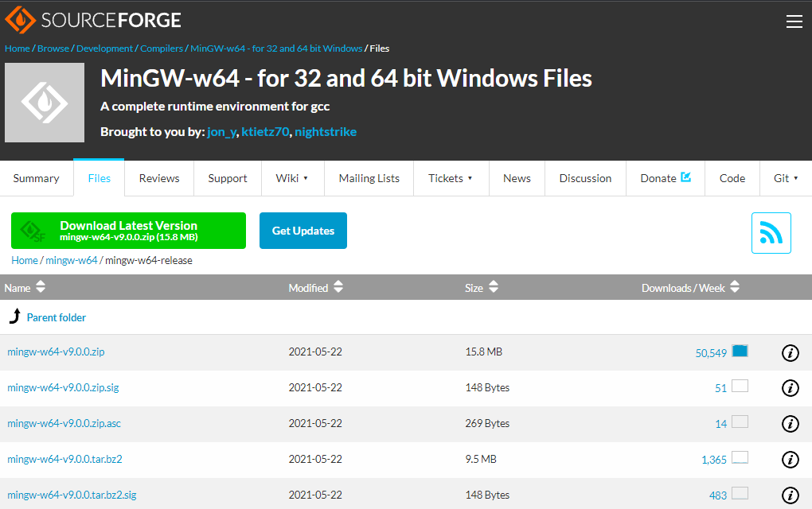
Task: Click the download bar for mingw-w64-v9.0.0.tar.bz2
Action: tap(740, 457)
